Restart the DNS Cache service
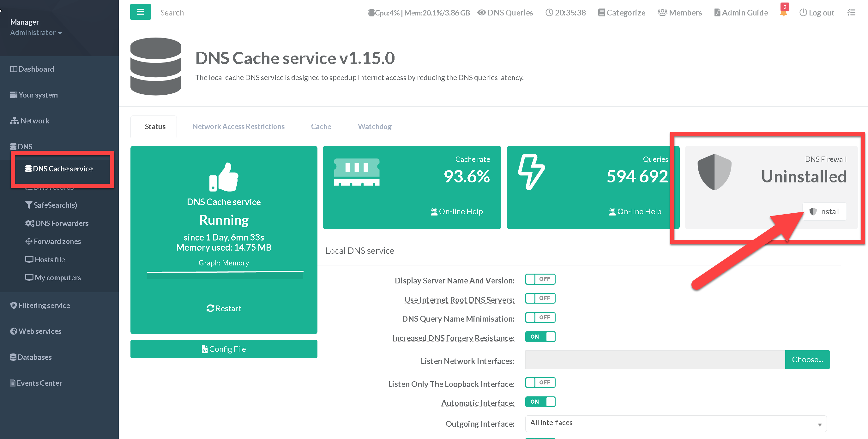 (224, 308)
